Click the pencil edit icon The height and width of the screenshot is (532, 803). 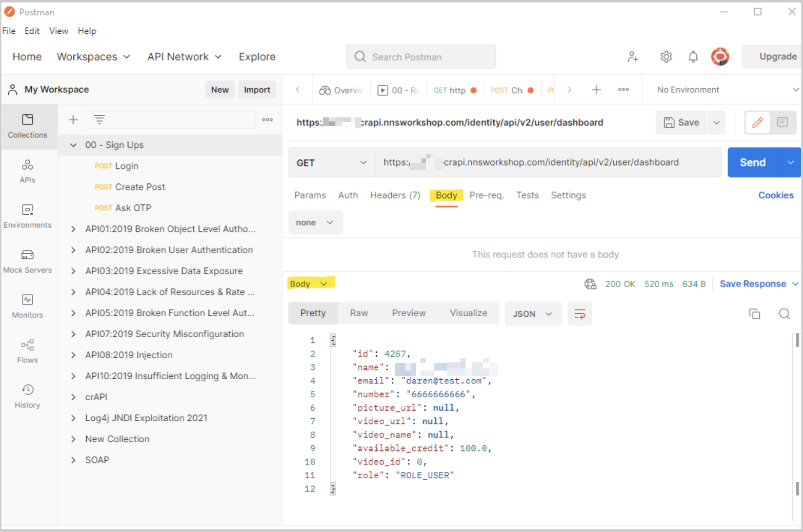click(757, 122)
